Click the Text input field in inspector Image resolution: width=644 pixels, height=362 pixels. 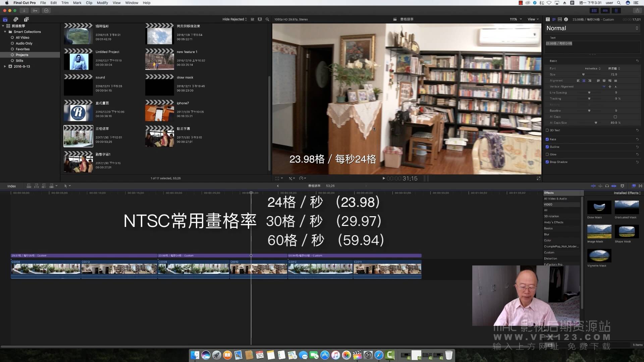point(592,47)
